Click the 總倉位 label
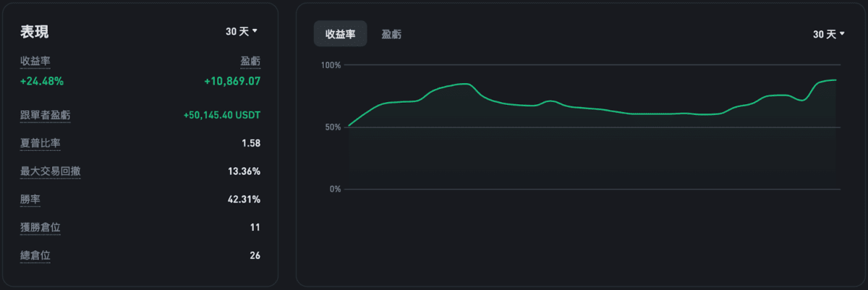This screenshot has height=290, width=868. pyautogui.click(x=35, y=255)
